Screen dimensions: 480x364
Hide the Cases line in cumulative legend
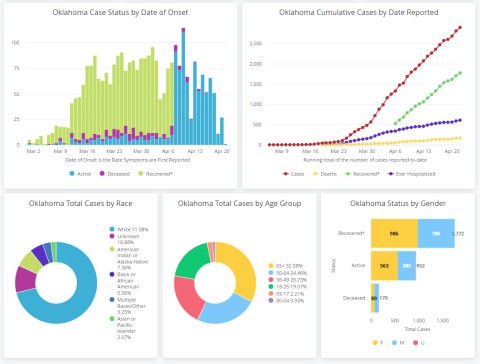(x=293, y=174)
